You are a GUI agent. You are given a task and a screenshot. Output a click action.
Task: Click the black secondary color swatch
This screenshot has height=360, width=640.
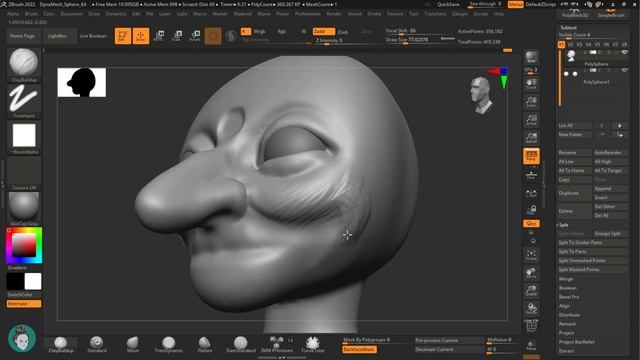(x=15, y=281)
